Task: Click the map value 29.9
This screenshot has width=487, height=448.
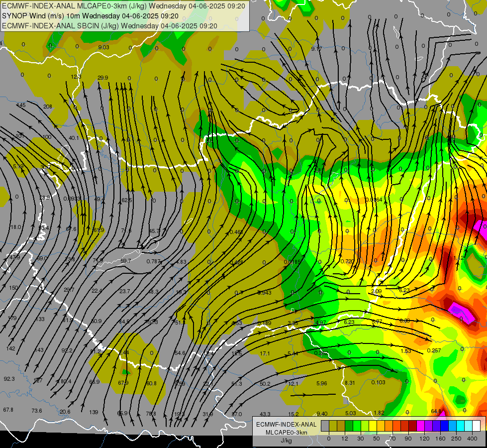Action: [103, 78]
